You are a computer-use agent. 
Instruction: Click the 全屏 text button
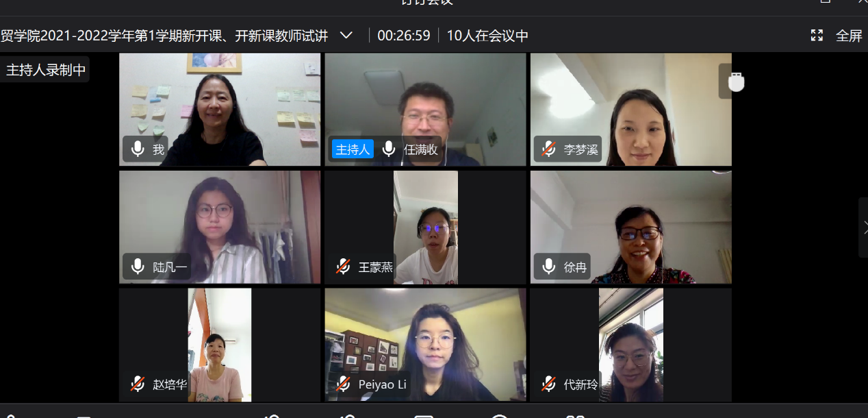849,35
